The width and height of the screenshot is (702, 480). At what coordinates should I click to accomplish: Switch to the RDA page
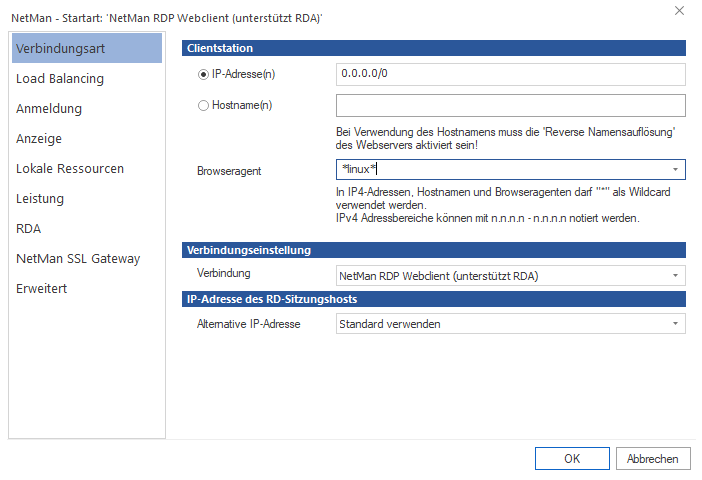[29, 228]
